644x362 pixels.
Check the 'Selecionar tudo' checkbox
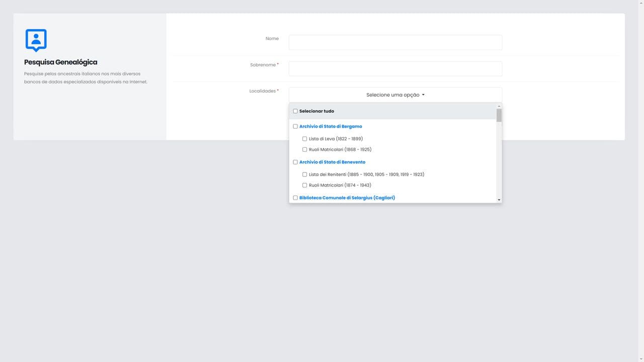click(x=295, y=111)
